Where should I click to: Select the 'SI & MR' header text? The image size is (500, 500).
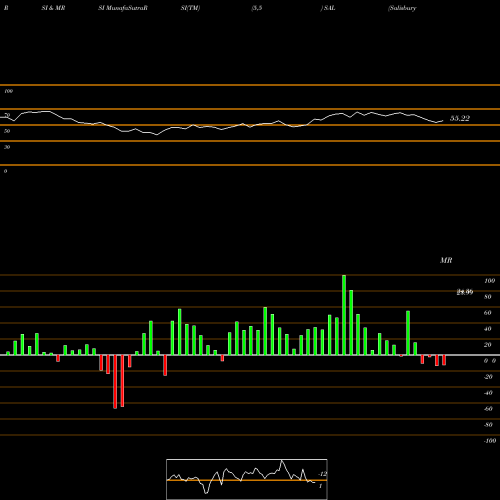tap(53, 8)
